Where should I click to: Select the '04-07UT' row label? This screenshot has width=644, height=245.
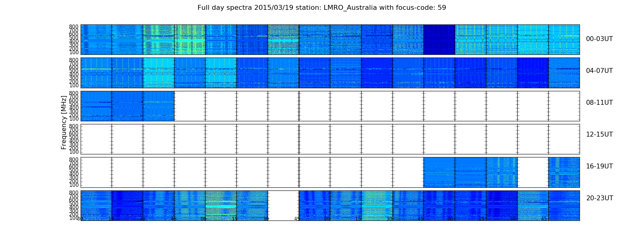click(x=599, y=71)
